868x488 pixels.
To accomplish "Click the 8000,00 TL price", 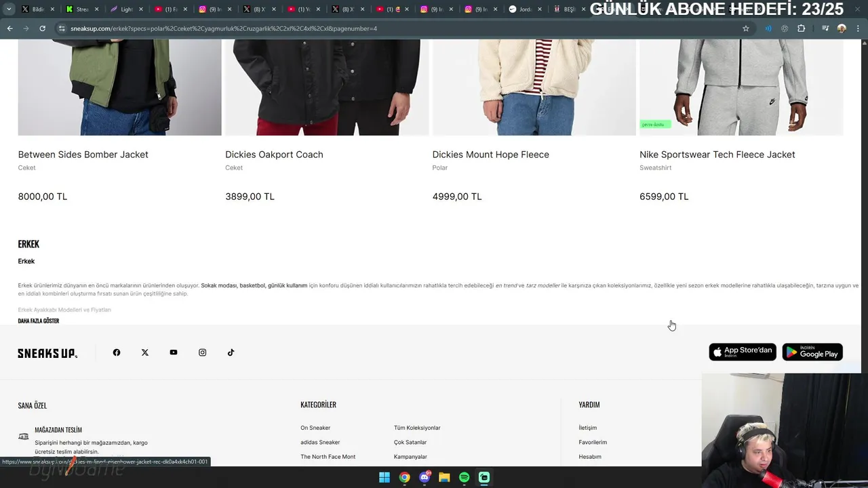I will click(43, 197).
